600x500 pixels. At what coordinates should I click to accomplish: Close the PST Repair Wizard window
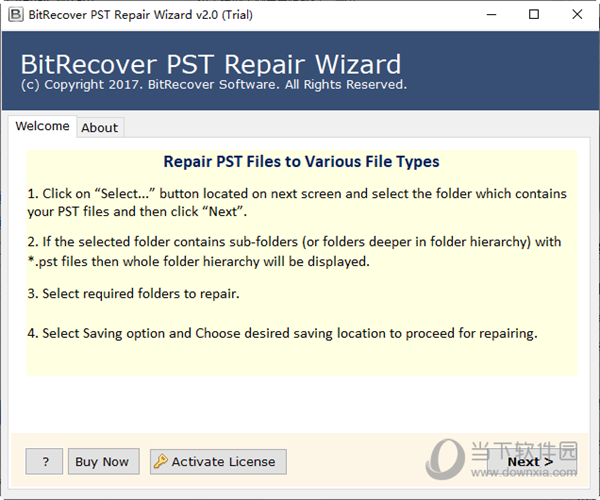[577, 15]
